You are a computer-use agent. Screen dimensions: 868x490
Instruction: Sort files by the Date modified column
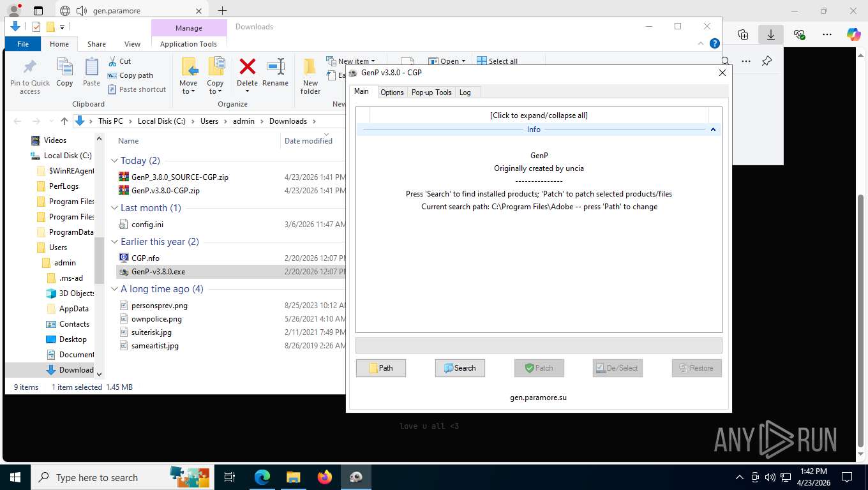click(x=308, y=141)
